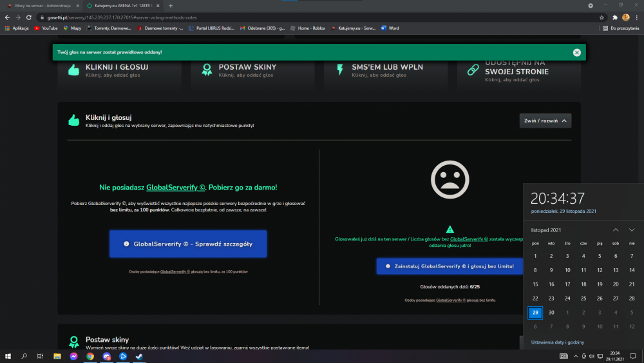Select 30 in the calendar

[551, 313]
